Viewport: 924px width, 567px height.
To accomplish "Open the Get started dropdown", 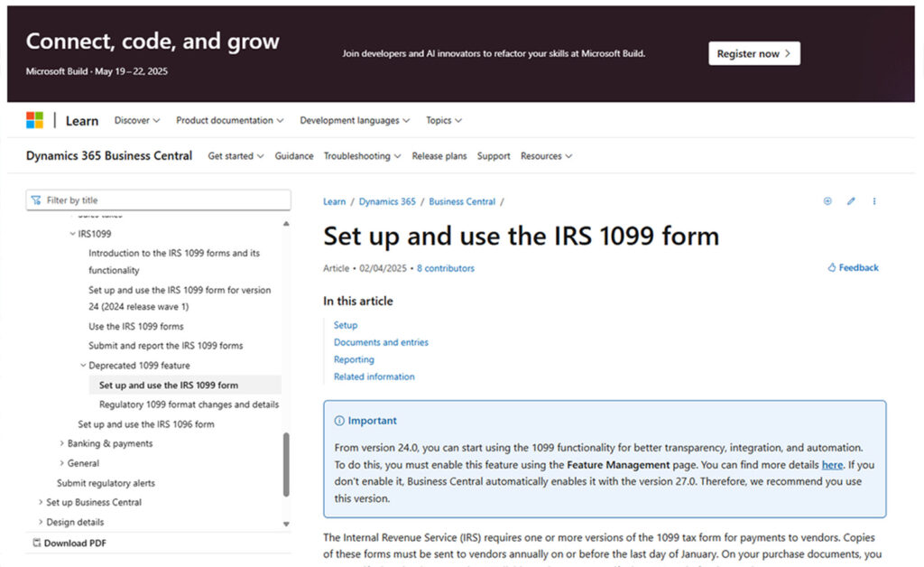I will click(236, 156).
